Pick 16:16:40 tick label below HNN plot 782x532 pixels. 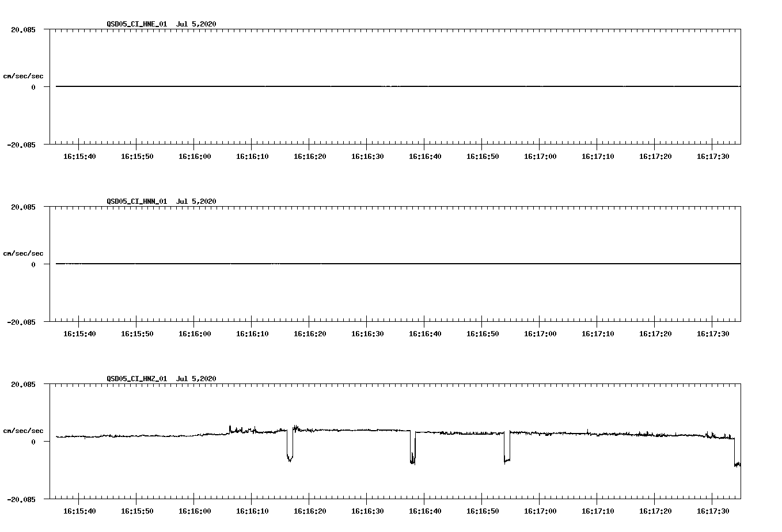(x=425, y=334)
